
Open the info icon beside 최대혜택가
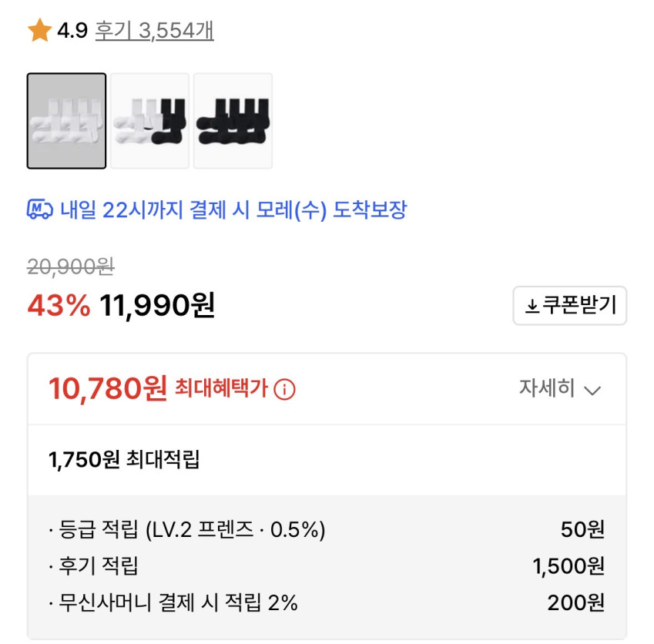284,390
